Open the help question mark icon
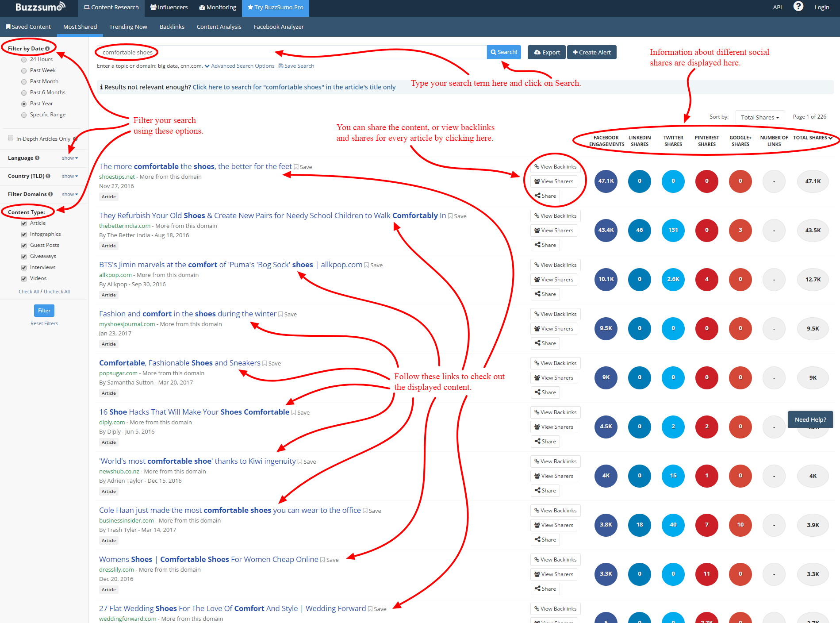 coord(798,7)
